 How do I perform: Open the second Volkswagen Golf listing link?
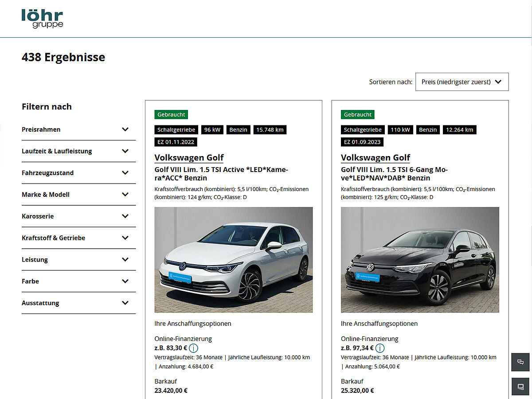click(376, 157)
